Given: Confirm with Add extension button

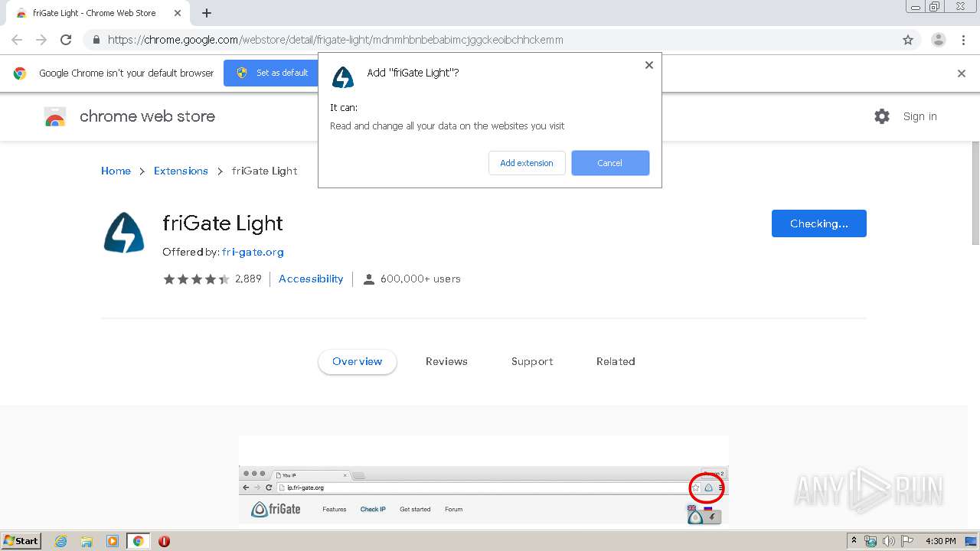Looking at the screenshot, I should pos(527,163).
